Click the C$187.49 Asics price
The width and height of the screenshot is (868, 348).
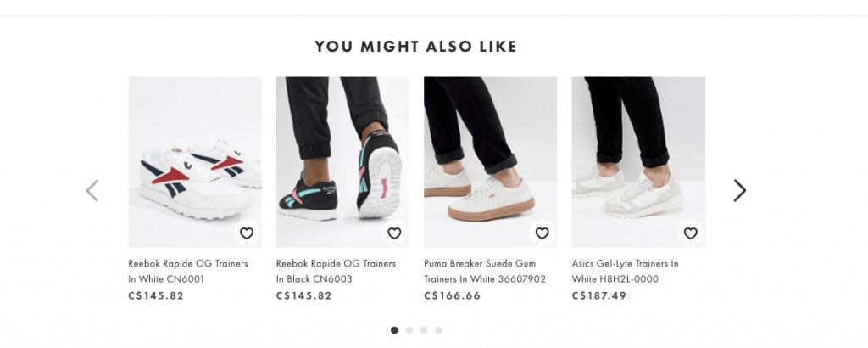tap(598, 296)
